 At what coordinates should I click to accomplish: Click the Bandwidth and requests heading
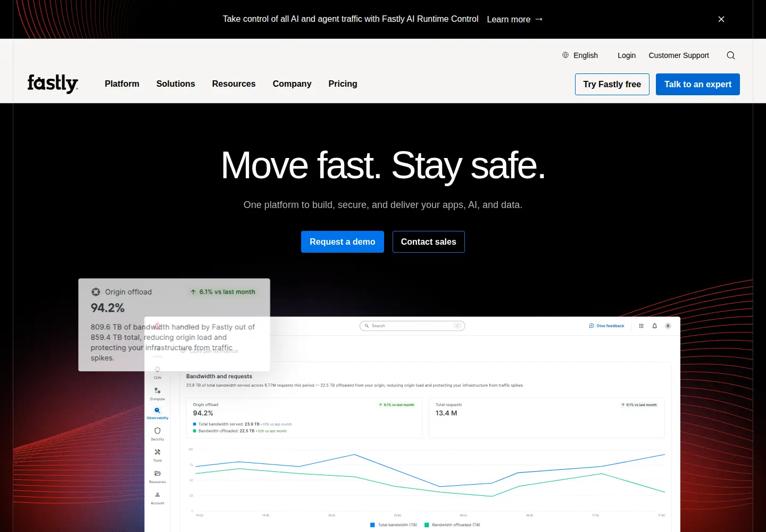[219, 376]
